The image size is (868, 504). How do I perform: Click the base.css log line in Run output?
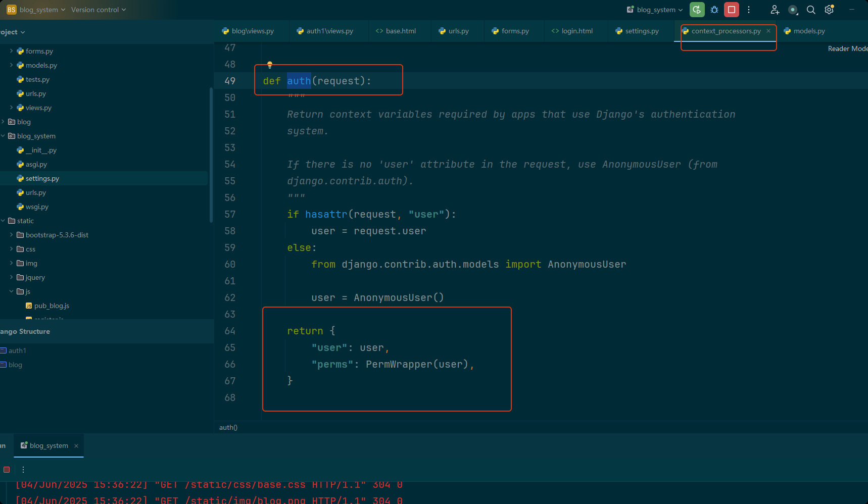coord(209,485)
